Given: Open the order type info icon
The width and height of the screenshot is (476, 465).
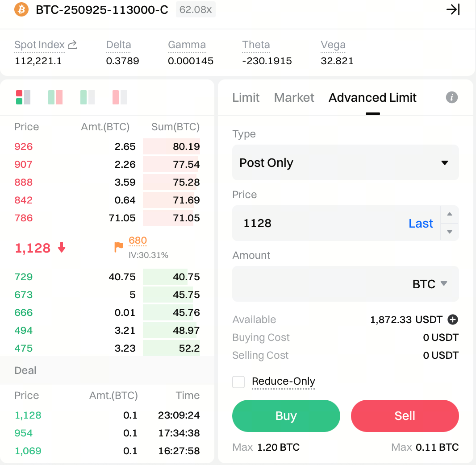Looking at the screenshot, I should [x=452, y=97].
